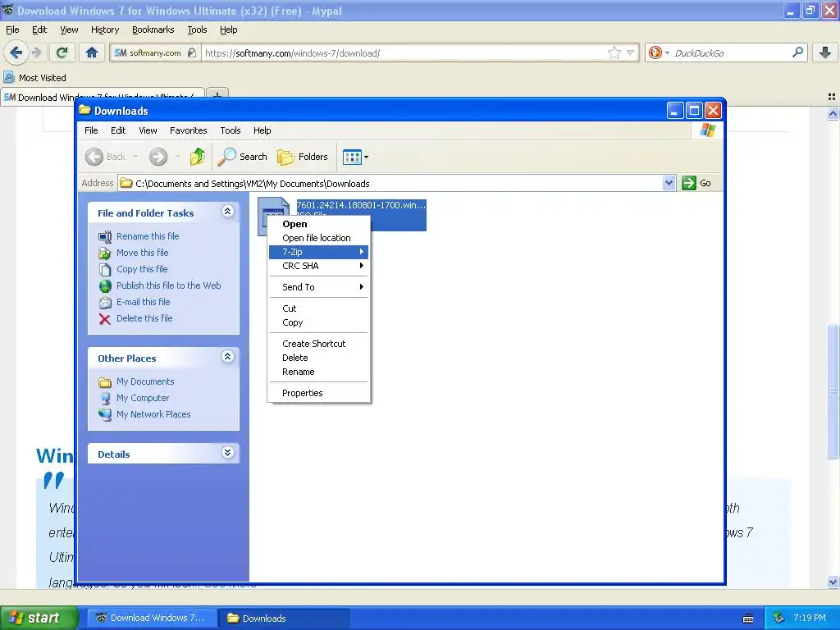The image size is (840, 630).
Task: Click the browser tab list icon
Action: (x=832, y=97)
